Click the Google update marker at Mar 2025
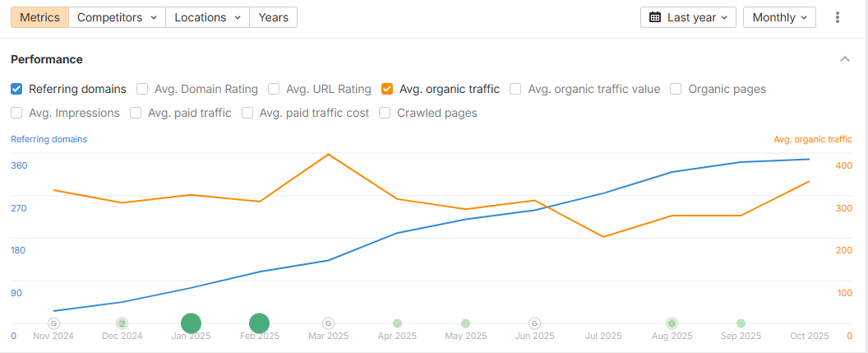868x353 pixels. (328, 323)
